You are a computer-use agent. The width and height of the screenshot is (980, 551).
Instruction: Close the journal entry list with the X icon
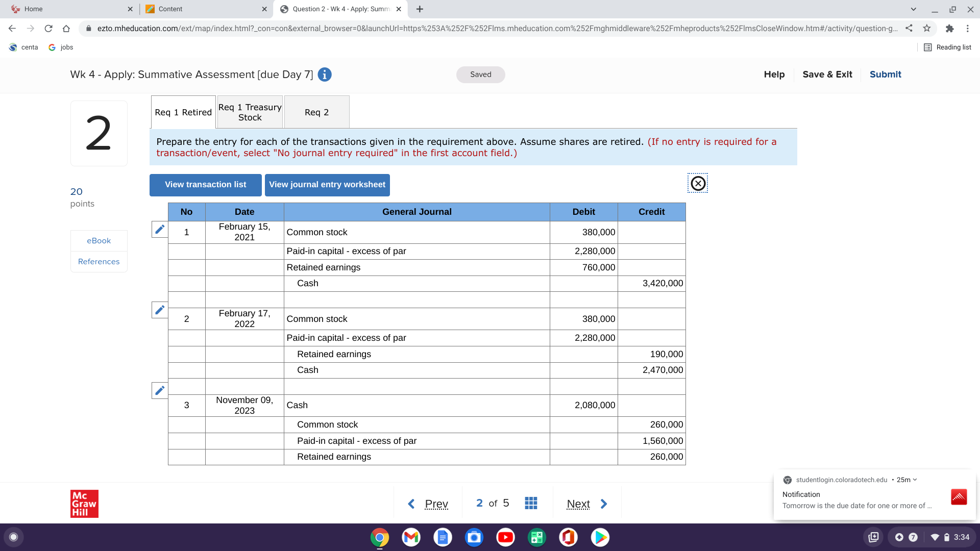click(698, 183)
